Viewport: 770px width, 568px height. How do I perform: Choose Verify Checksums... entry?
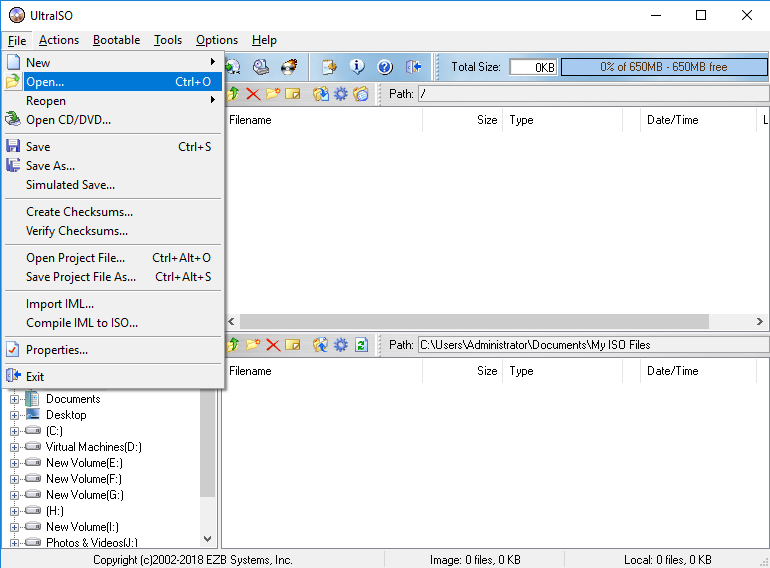click(113, 231)
